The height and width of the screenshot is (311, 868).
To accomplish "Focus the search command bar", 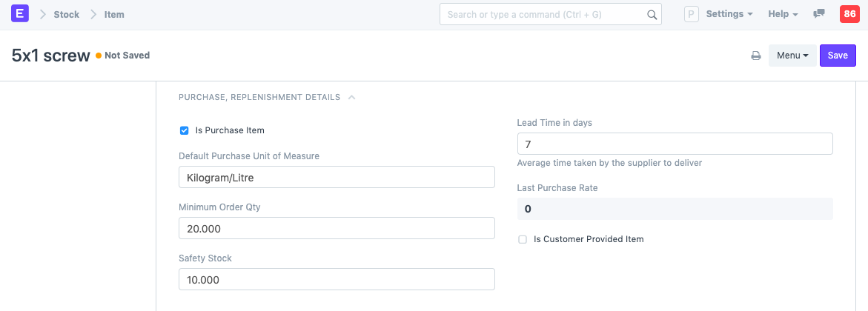I will tap(550, 14).
